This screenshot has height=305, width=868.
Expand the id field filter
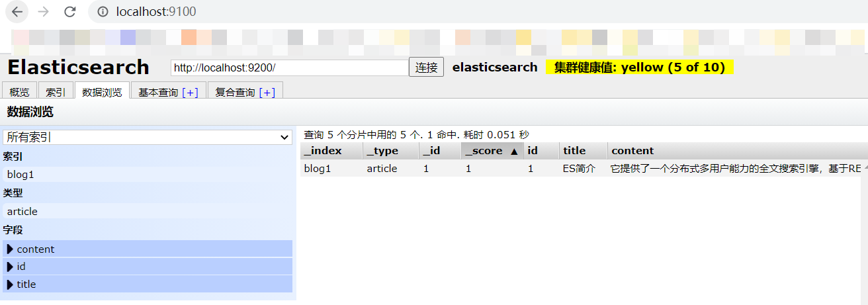point(148,267)
